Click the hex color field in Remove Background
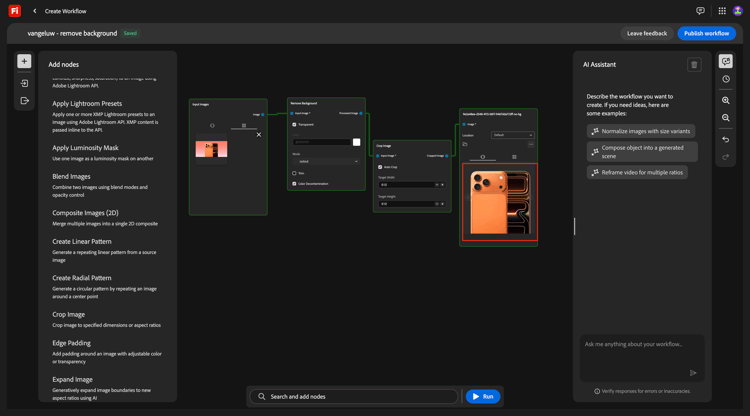This screenshot has width=750, height=416. point(321,142)
